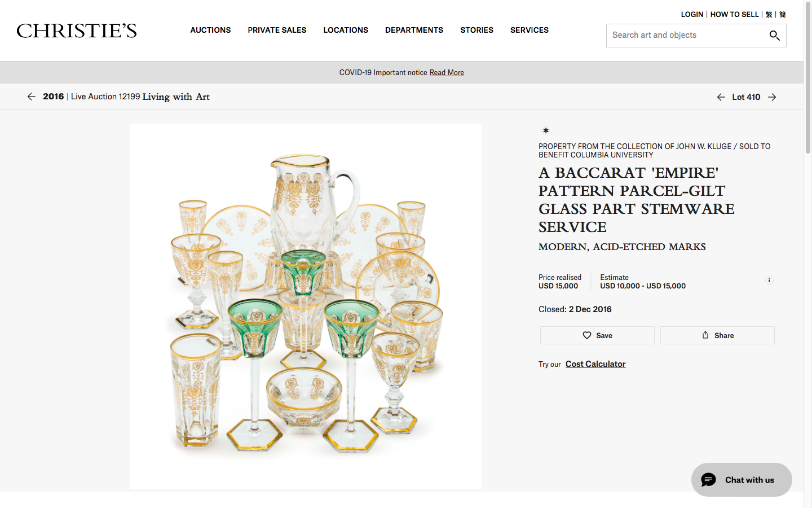The image size is (812, 508).
Task: Click the Baccarat glassware lot image
Action: pos(306,306)
